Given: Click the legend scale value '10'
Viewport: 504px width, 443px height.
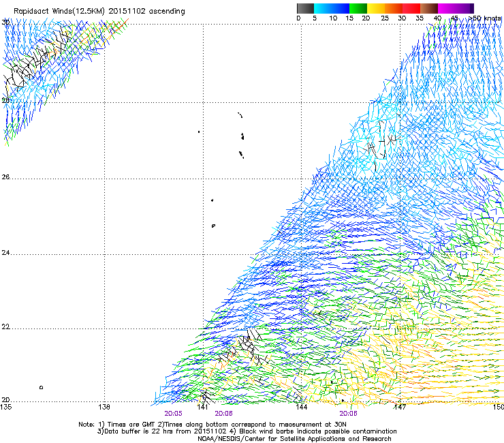Looking at the screenshot, I should [x=333, y=18].
